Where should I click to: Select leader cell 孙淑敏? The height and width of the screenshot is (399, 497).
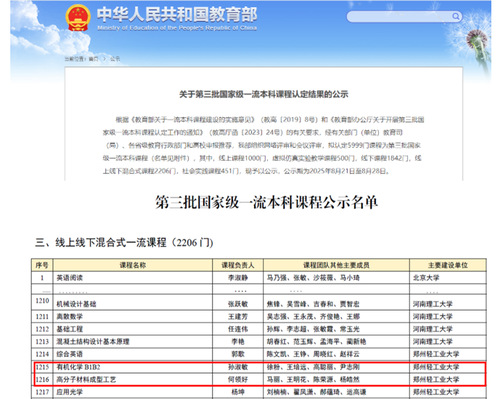click(238, 367)
